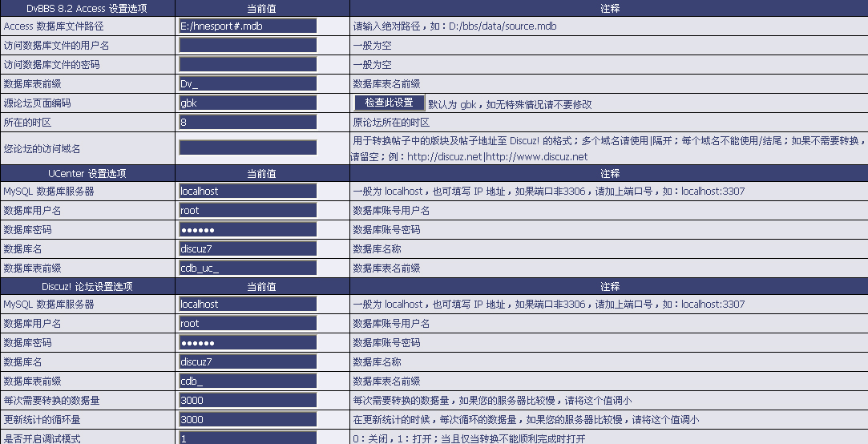
Task: Edit UCenter MySQL 数据库服务器 localhost field
Action: coord(248,191)
